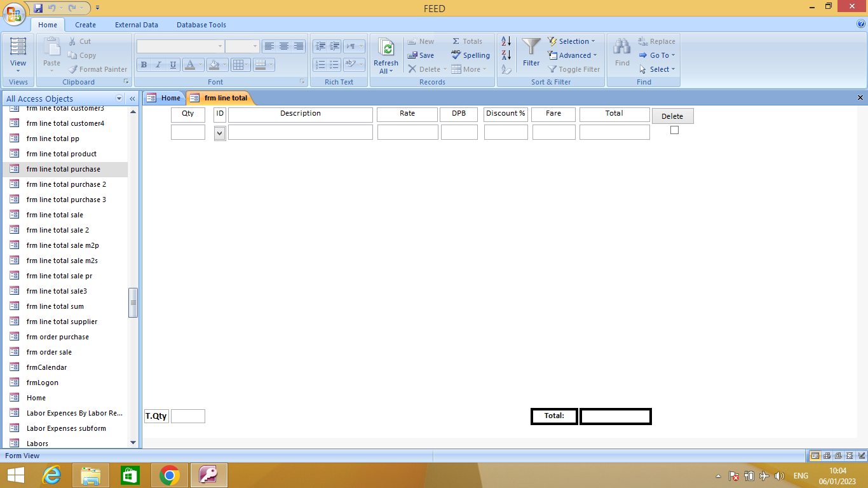This screenshot has width=868, height=488.
Task: Open frmLogon in navigation pane
Action: 43,383
